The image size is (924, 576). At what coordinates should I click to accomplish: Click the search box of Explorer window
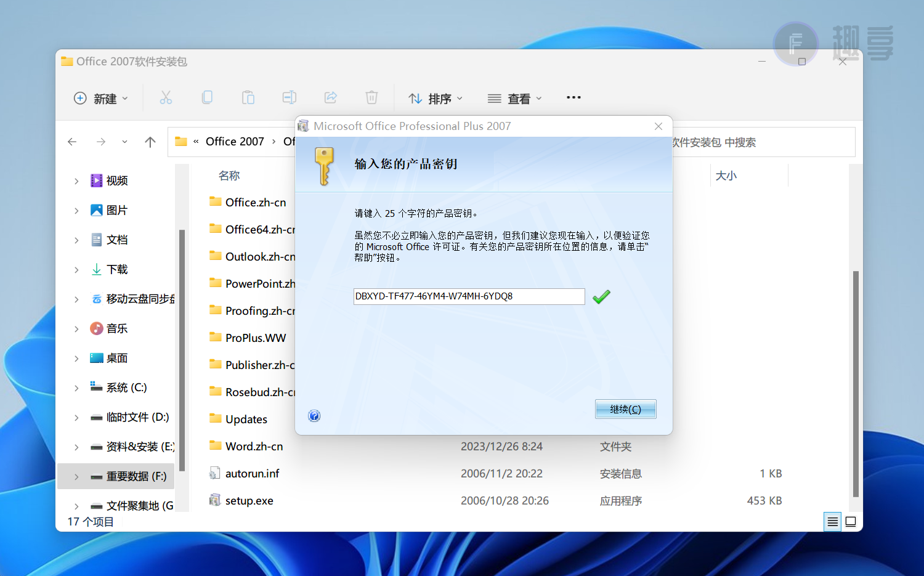click(763, 142)
